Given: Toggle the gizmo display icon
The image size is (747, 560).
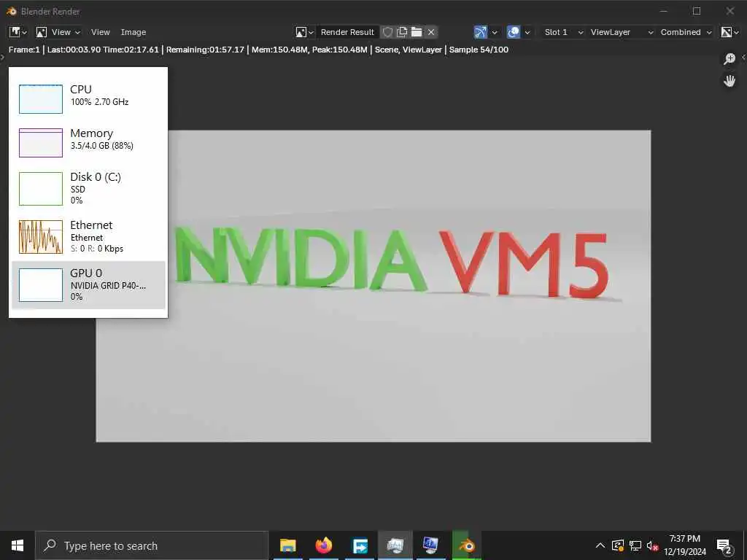Looking at the screenshot, I should coord(481,32).
